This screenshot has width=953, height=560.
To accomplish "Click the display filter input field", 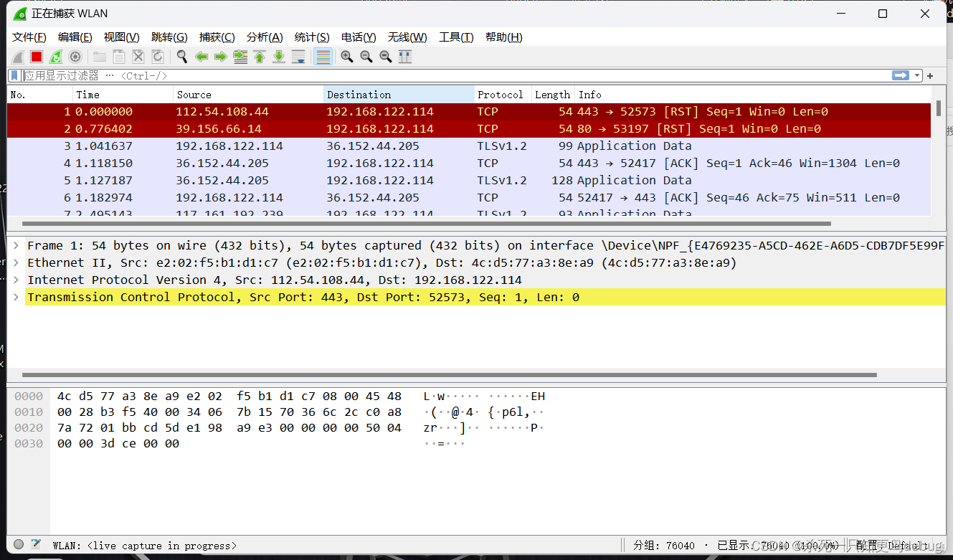I will (x=287, y=75).
